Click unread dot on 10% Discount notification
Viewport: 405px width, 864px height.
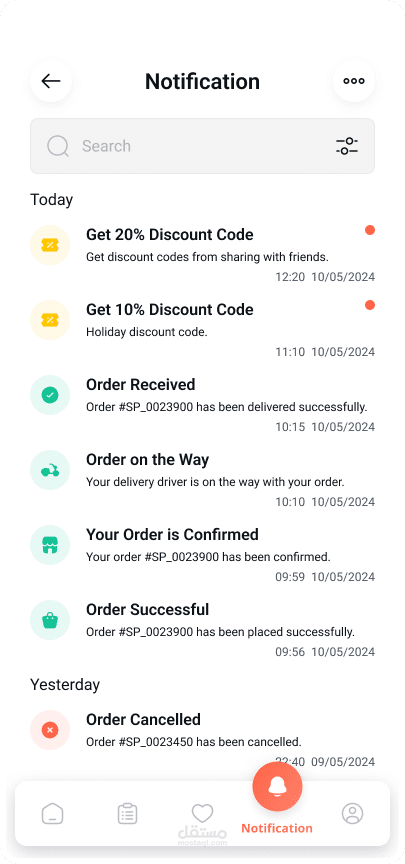tap(370, 305)
